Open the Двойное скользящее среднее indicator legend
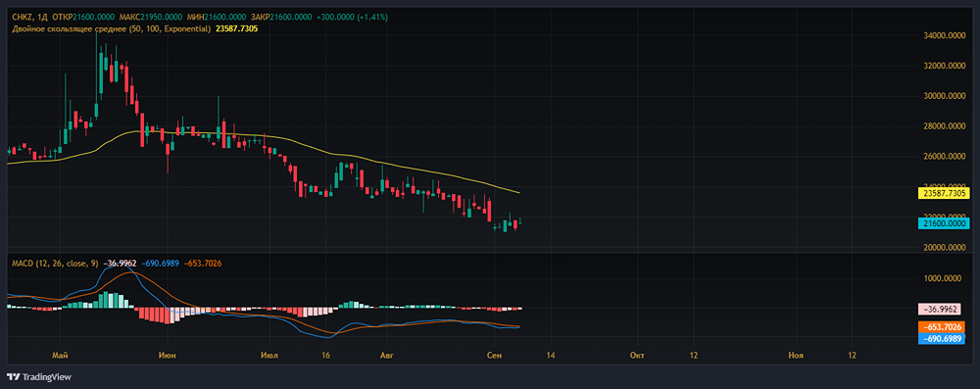This screenshot has width=980, height=389. [112, 28]
